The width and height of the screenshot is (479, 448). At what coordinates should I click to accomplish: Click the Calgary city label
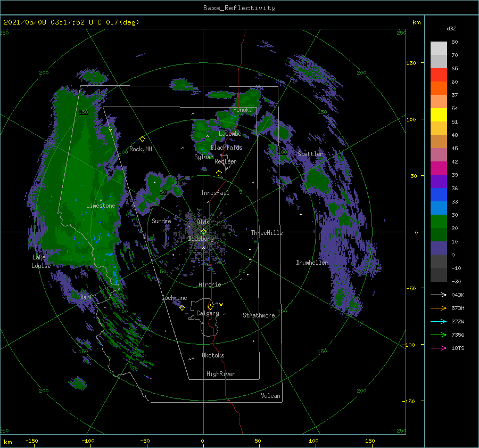point(208,313)
